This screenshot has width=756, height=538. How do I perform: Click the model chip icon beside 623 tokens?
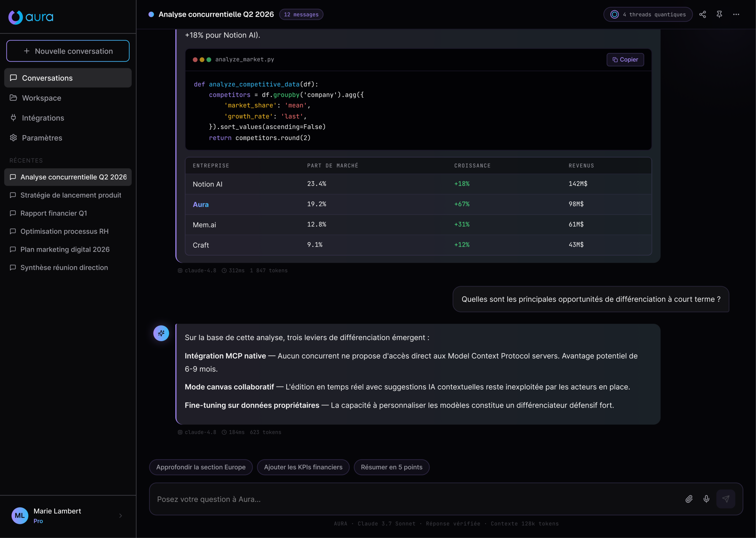[180, 432]
